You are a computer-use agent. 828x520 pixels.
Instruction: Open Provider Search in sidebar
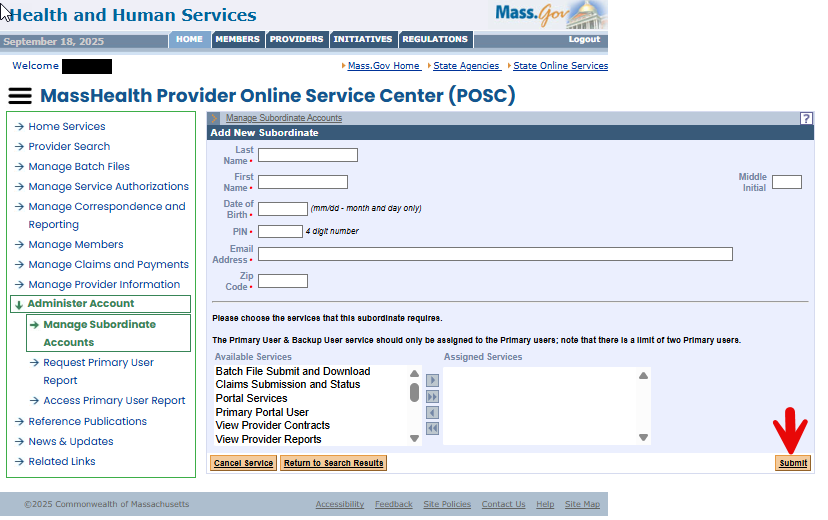click(x=69, y=147)
